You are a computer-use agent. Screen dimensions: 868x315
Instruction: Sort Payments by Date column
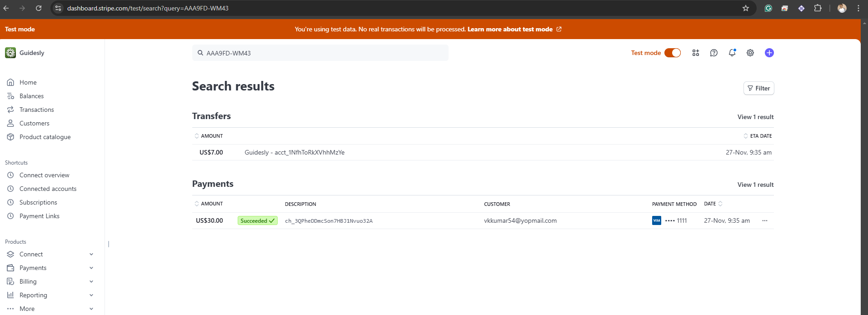click(713, 204)
